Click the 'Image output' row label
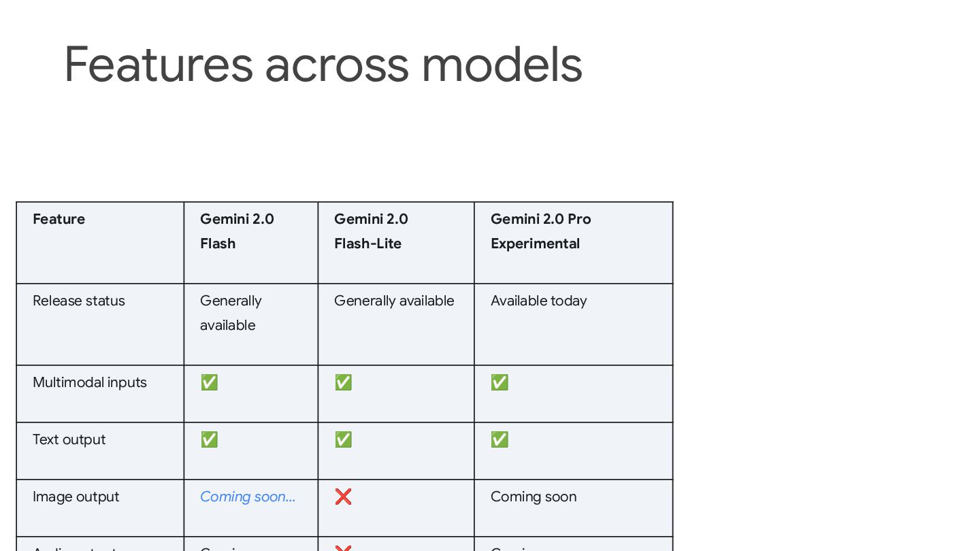Image resolution: width=980 pixels, height=551 pixels. point(76,497)
